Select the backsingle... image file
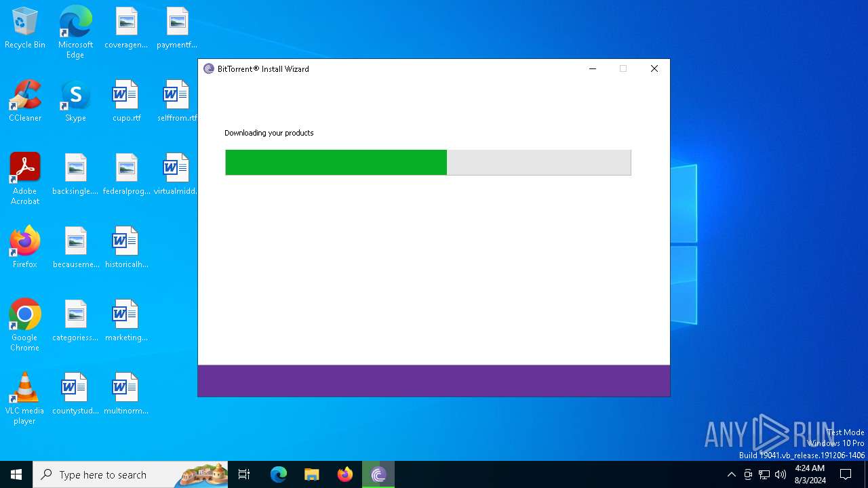This screenshot has width=868, height=488. point(75,175)
